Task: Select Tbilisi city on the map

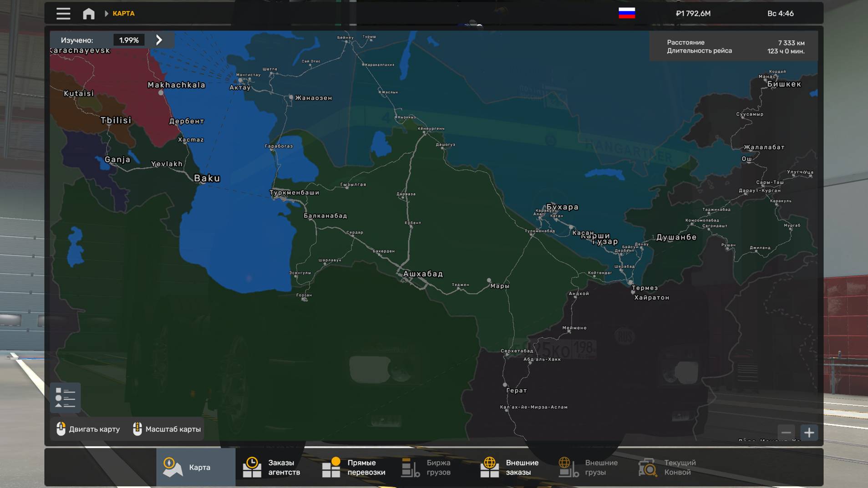Action: click(116, 120)
